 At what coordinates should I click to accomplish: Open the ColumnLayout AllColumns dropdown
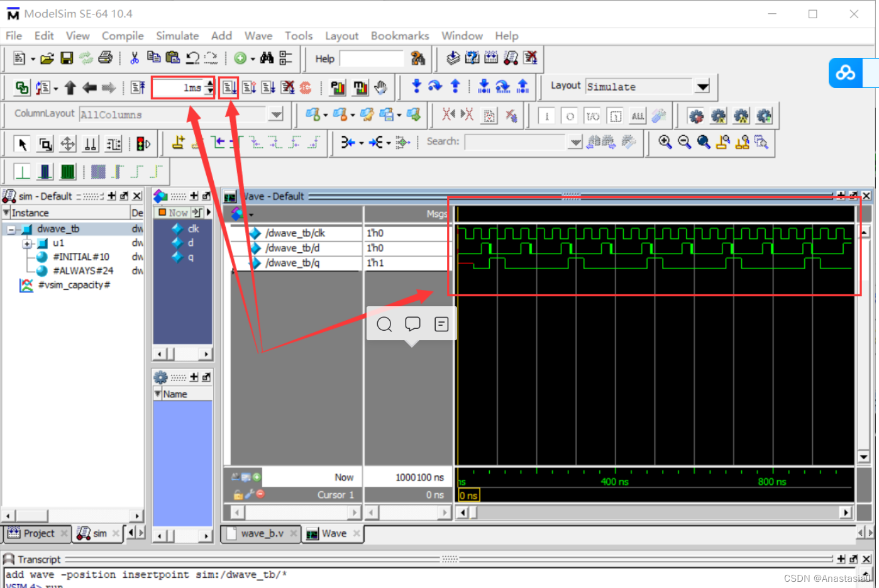point(276,114)
